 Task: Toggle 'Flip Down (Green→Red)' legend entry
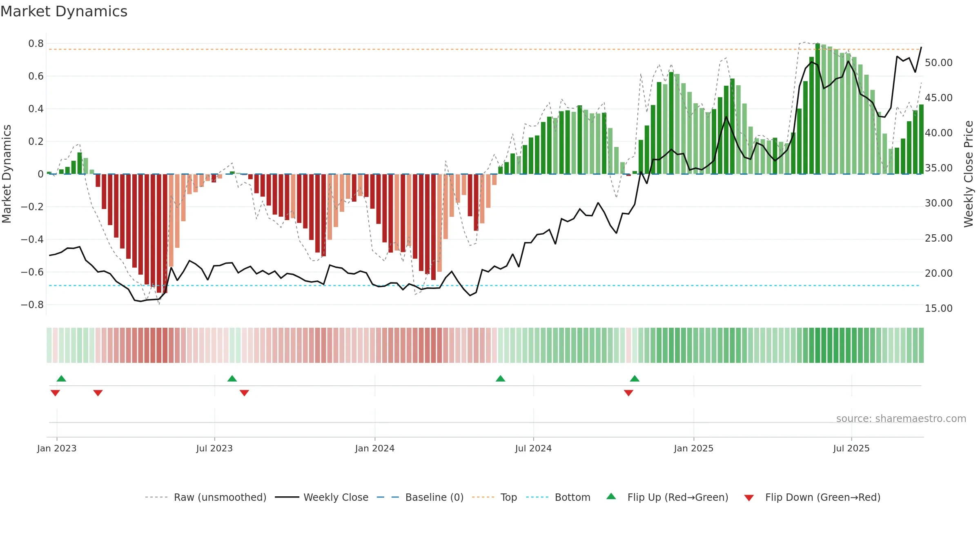coord(812,497)
